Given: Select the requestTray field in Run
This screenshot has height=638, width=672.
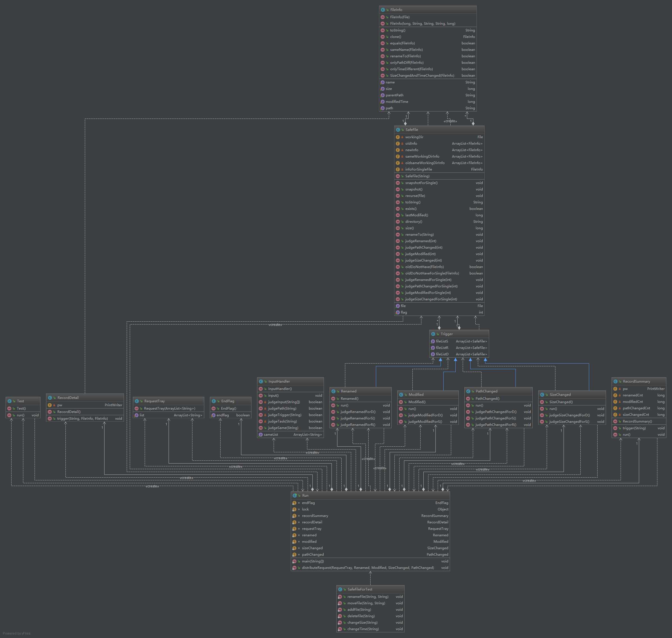Looking at the screenshot, I should [x=370, y=529].
